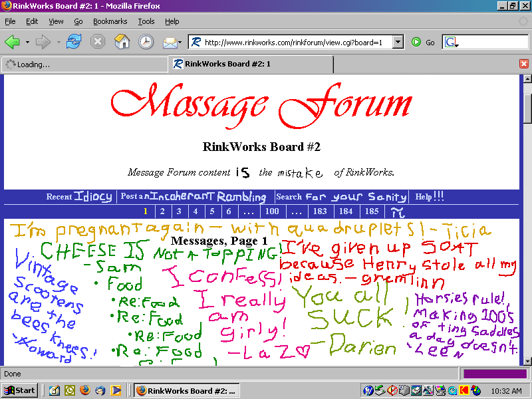Go to forum page 100

272,211
